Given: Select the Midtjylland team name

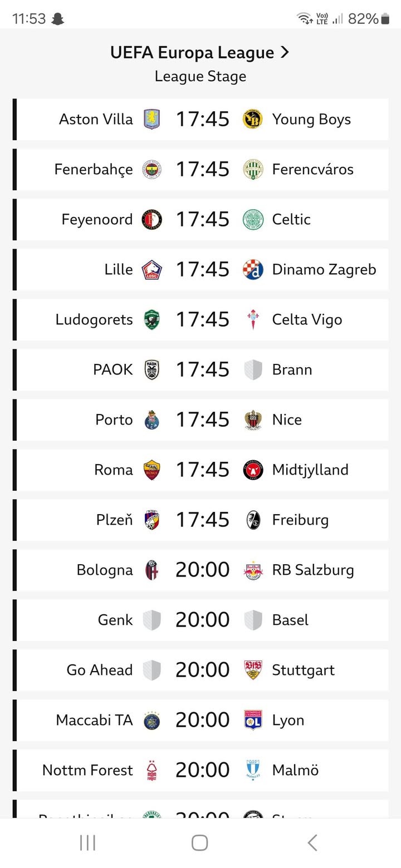Looking at the screenshot, I should (x=310, y=470).
